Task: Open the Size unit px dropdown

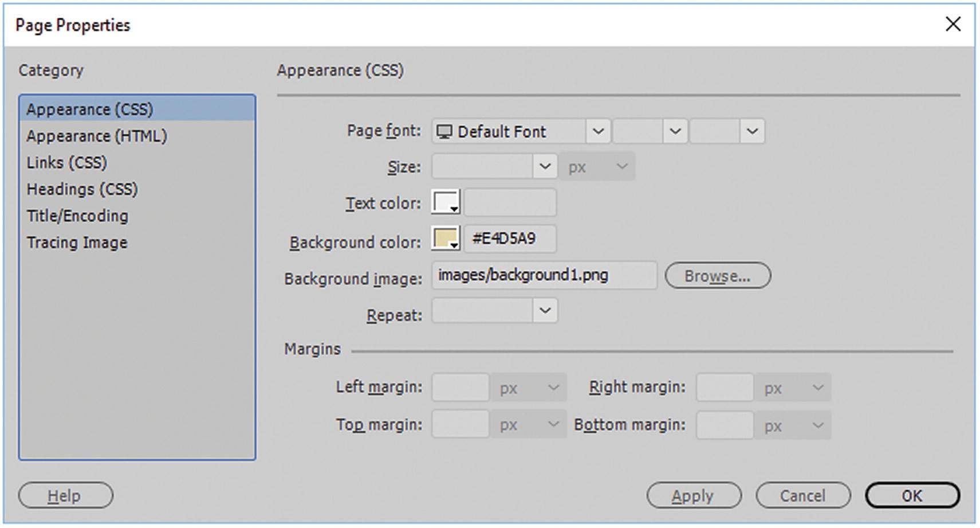Action: [x=597, y=167]
